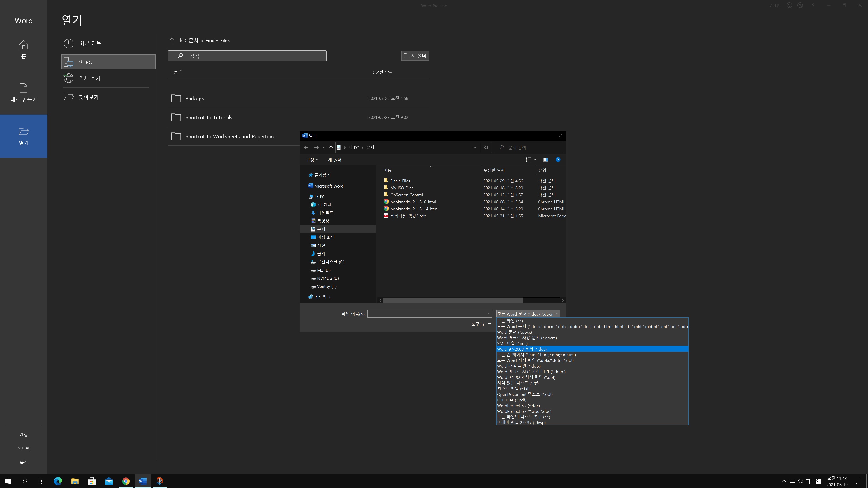The height and width of the screenshot is (488, 868).
Task: Expand recent locations chevron in dialog
Action: [324, 148]
